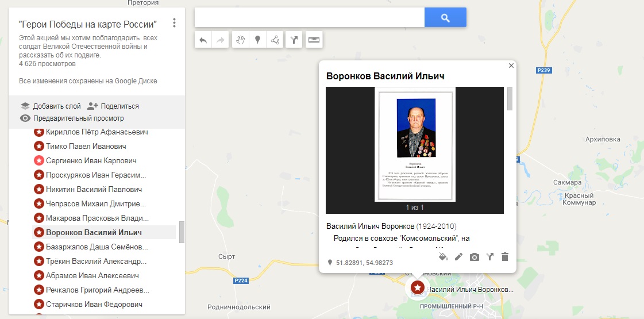Open style paint bucket in info window
644x319 pixels.
coord(443,257)
